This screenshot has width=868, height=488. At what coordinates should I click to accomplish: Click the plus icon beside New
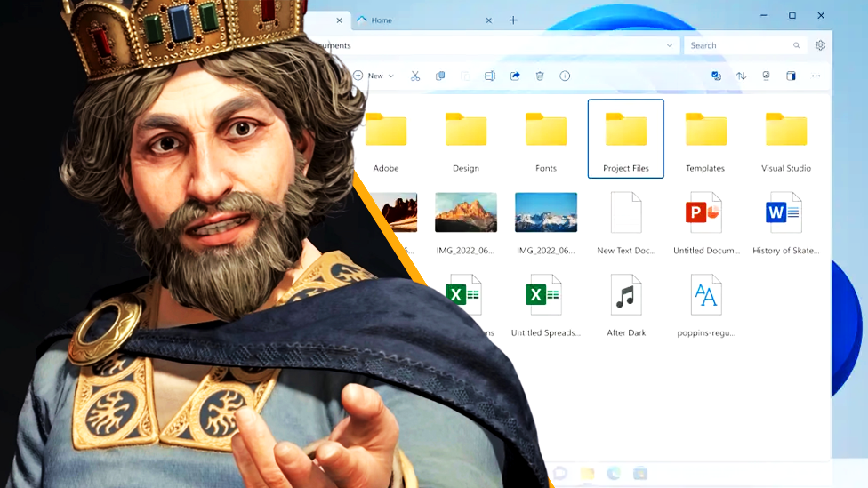[358, 76]
